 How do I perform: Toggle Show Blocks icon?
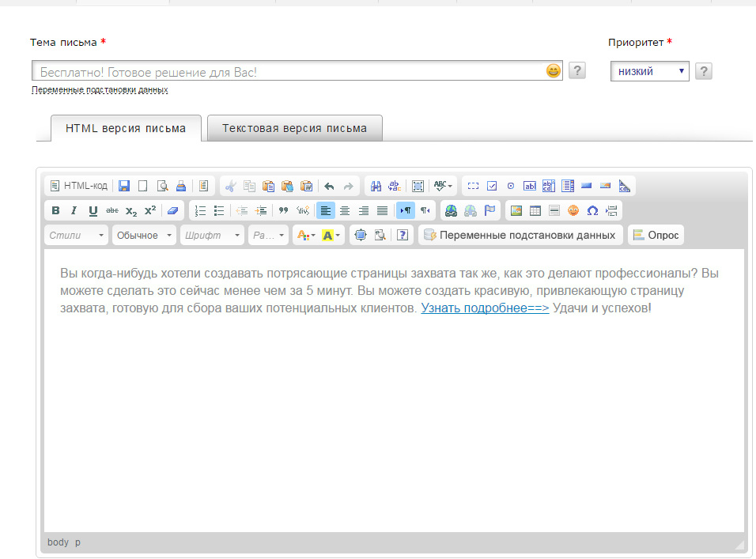click(380, 235)
